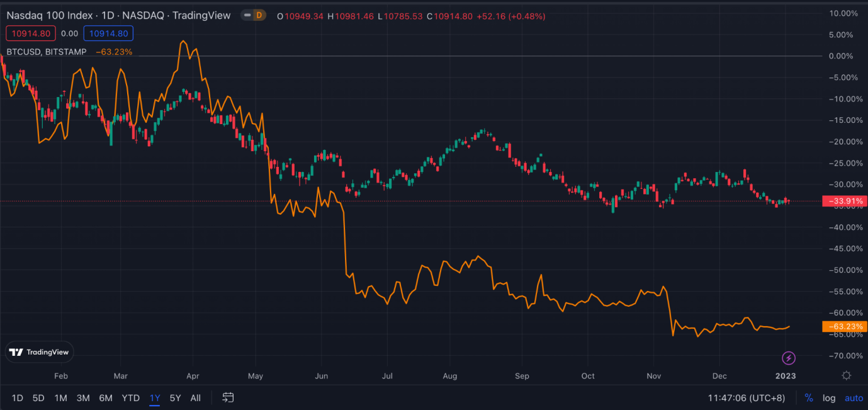Click the -63.23% value in BTCUSD legend
This screenshot has height=410, width=868.
[x=114, y=52]
